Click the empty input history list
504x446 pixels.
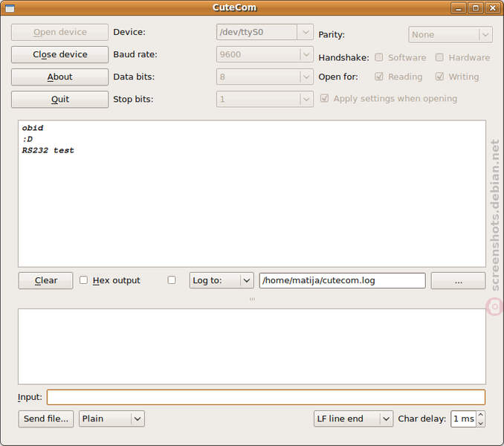coord(252,346)
